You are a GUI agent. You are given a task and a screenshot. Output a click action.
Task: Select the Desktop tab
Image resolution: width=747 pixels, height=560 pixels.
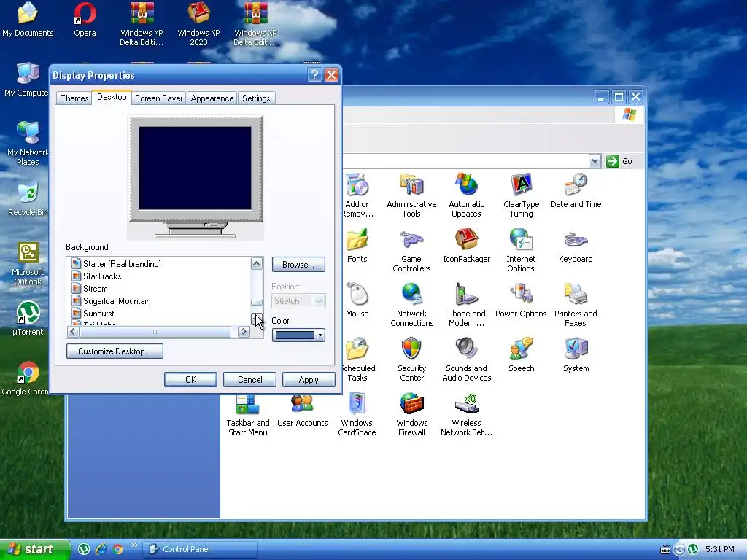(112, 97)
